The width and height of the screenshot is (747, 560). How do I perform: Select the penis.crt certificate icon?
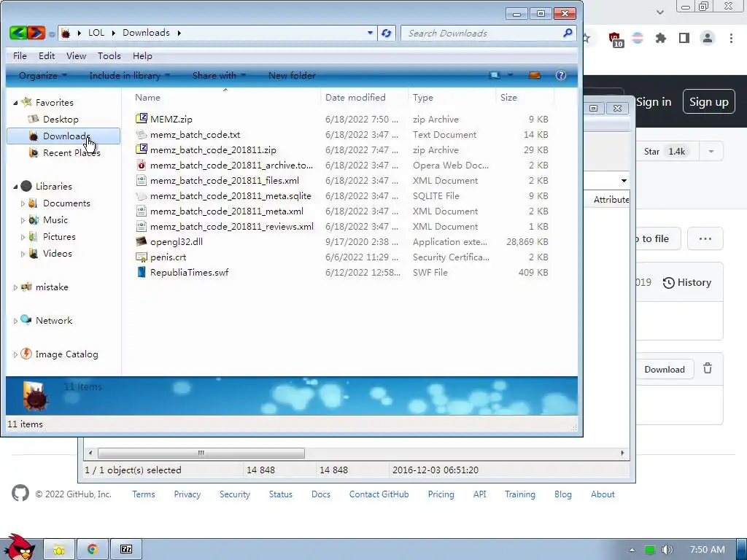(141, 257)
